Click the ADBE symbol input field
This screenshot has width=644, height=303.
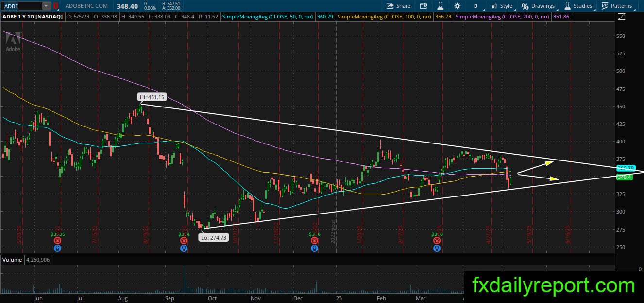21,6
